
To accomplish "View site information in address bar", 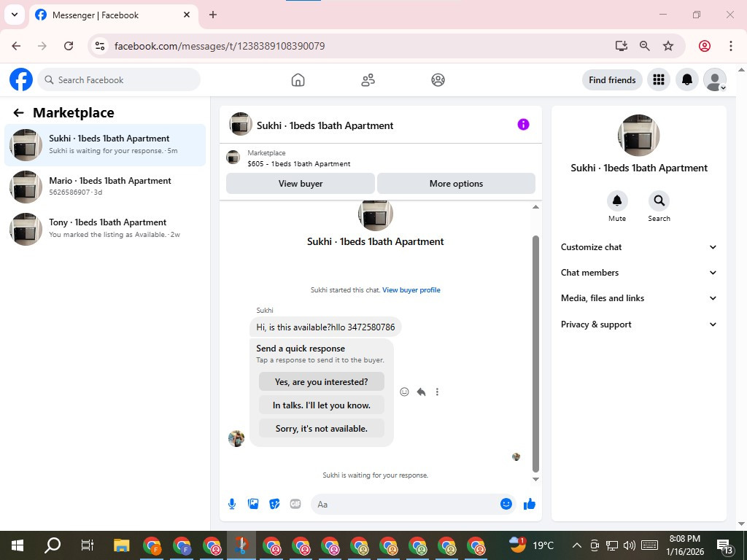I will (99, 46).
